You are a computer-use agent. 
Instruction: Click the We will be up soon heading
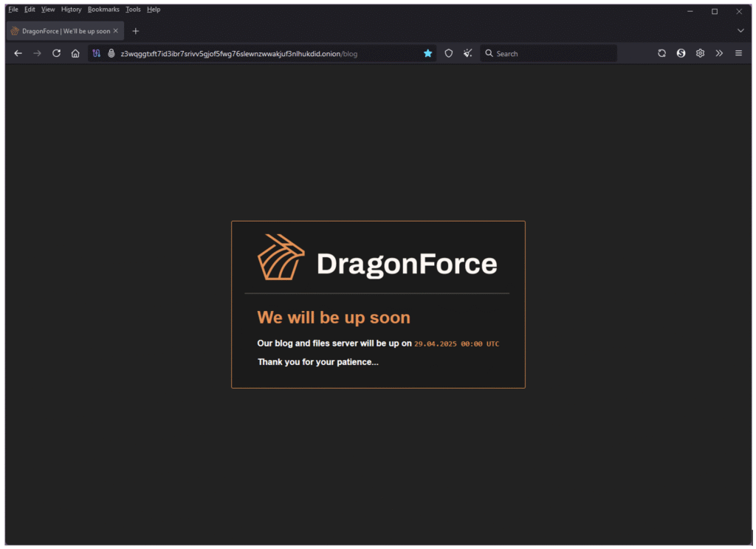(x=334, y=318)
